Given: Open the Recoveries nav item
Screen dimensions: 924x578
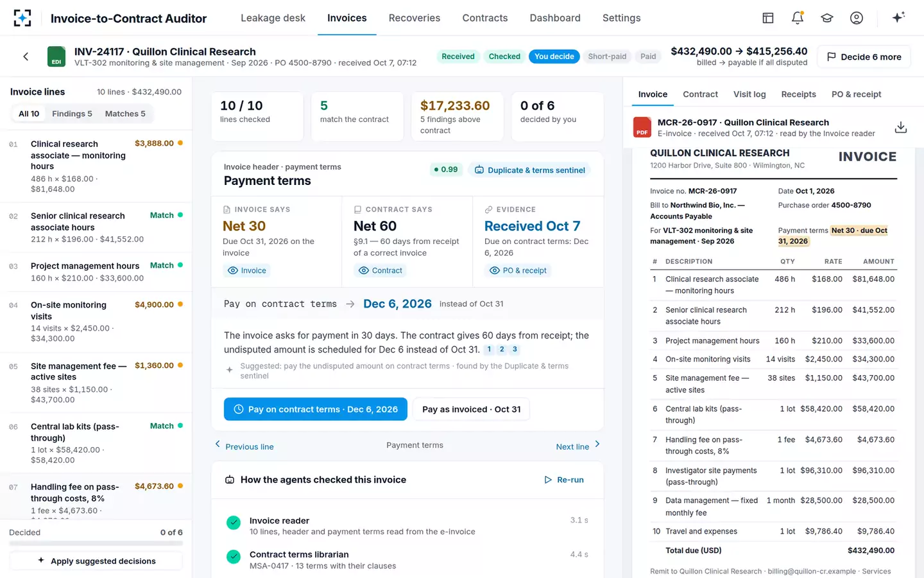Looking at the screenshot, I should pos(415,18).
